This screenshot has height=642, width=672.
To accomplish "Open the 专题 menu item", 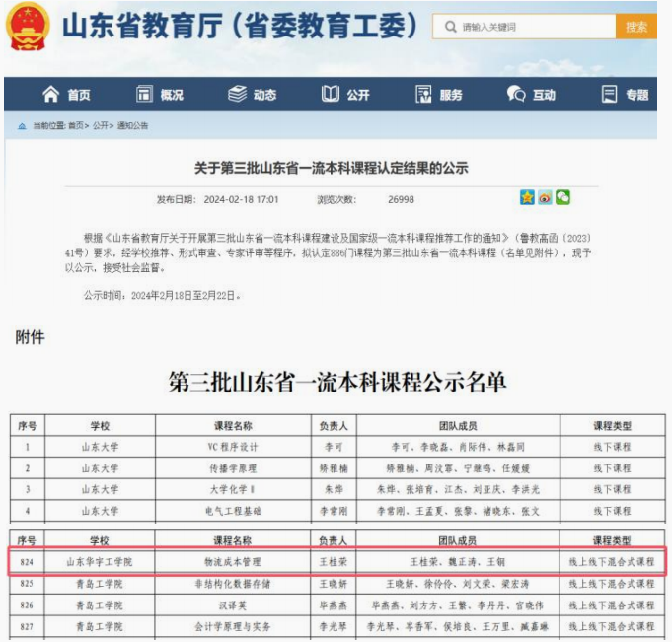I will tap(637, 95).
